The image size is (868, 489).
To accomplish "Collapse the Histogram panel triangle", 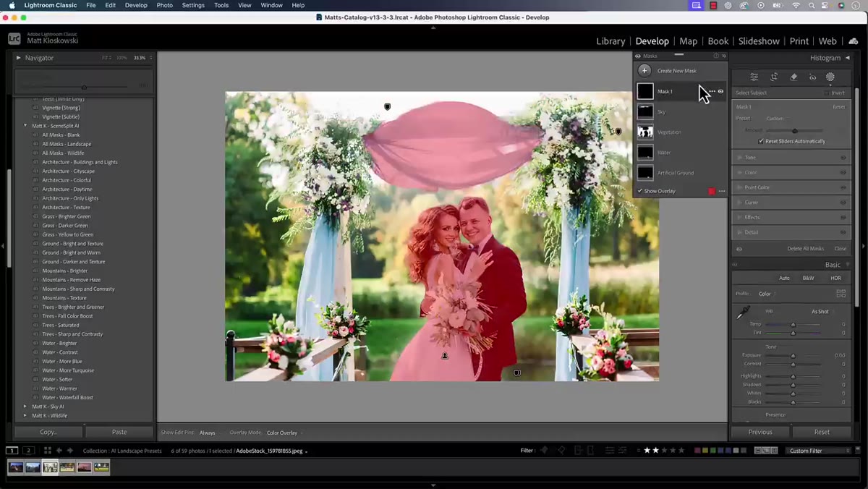I will point(847,58).
